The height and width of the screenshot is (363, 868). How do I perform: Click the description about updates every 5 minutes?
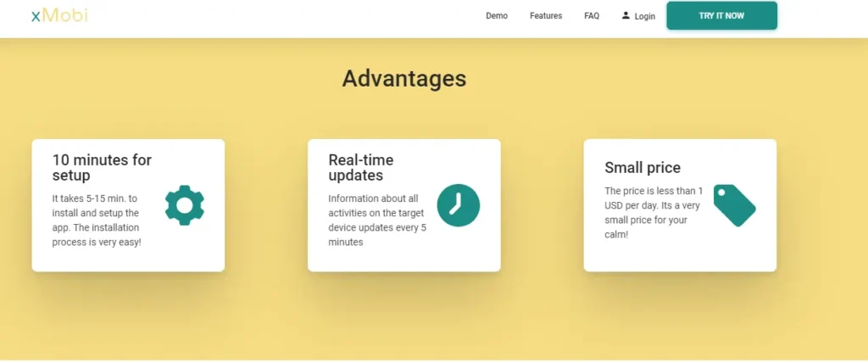(376, 220)
